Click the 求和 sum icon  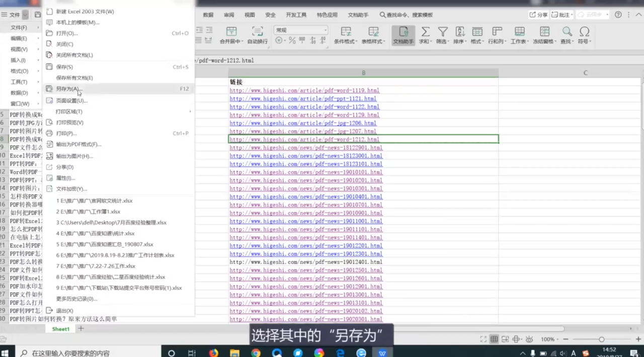tap(425, 32)
